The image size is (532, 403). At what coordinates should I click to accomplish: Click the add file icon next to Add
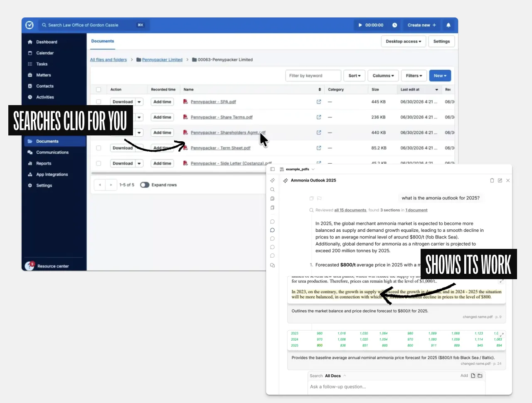click(473, 376)
